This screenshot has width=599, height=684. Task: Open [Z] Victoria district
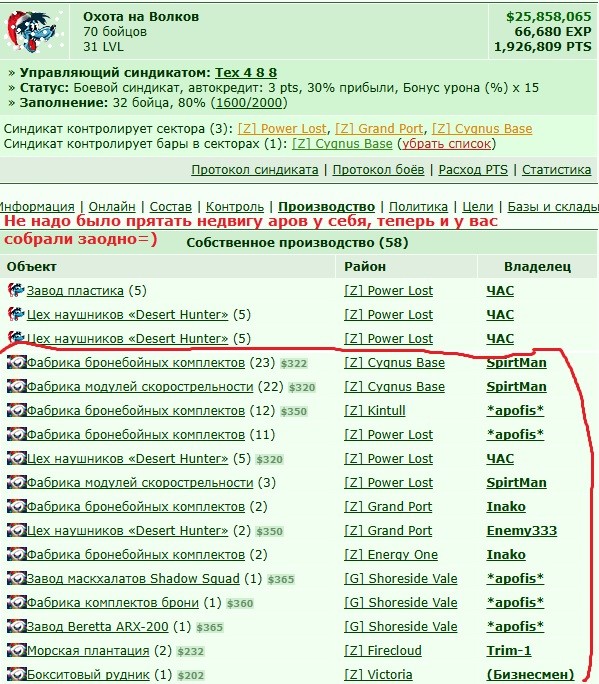click(378, 674)
